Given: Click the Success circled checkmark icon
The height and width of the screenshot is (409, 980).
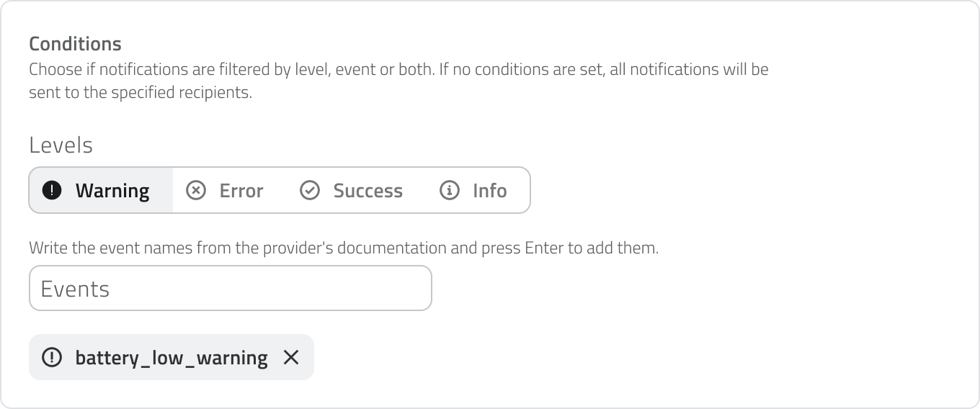Looking at the screenshot, I should click(x=310, y=191).
